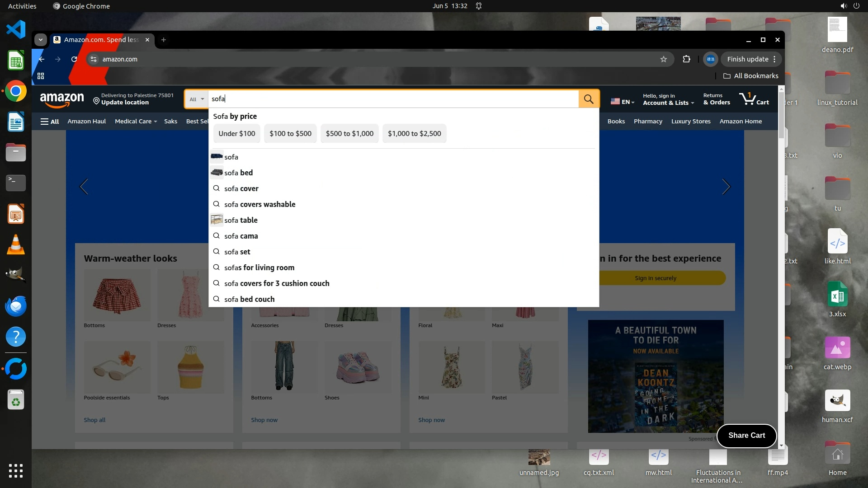
Task: Select 'sofa bed' suggestion
Action: [239, 173]
